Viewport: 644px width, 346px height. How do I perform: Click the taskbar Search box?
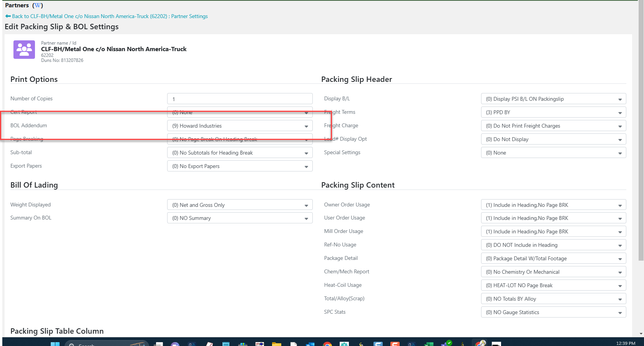pos(106,344)
